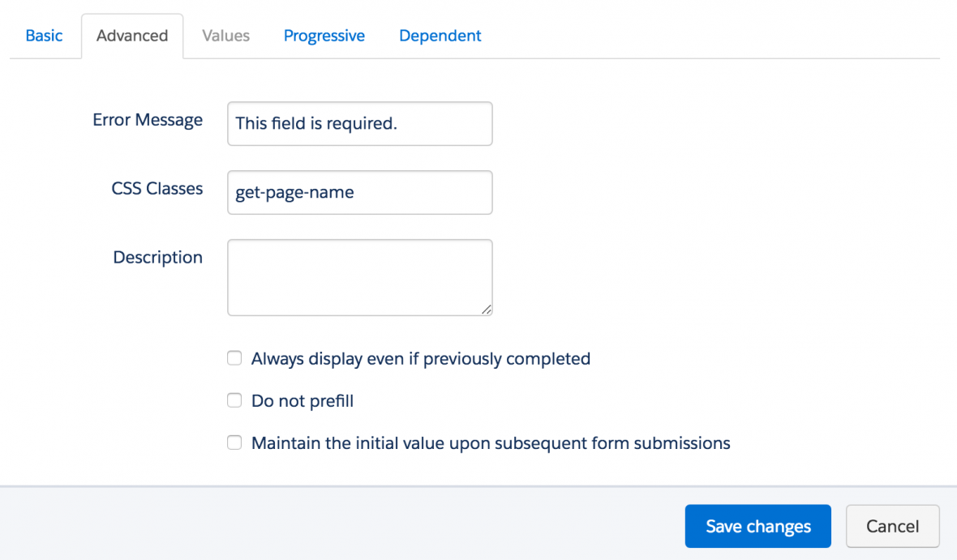Image resolution: width=957 pixels, height=560 pixels.
Task: Click the 'Maintain the initial value' label text
Action: tap(491, 442)
